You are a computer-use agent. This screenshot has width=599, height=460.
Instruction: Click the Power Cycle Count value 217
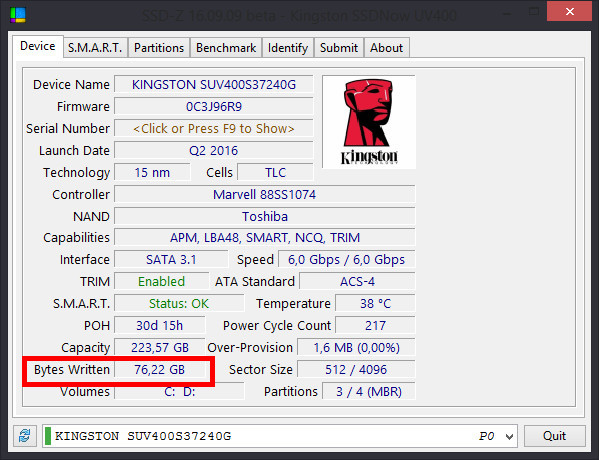pos(375,326)
